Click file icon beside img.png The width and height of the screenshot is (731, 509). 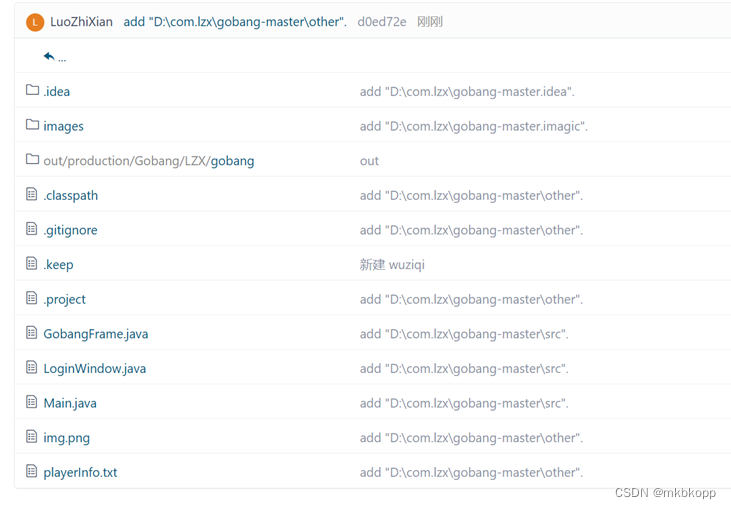31,436
